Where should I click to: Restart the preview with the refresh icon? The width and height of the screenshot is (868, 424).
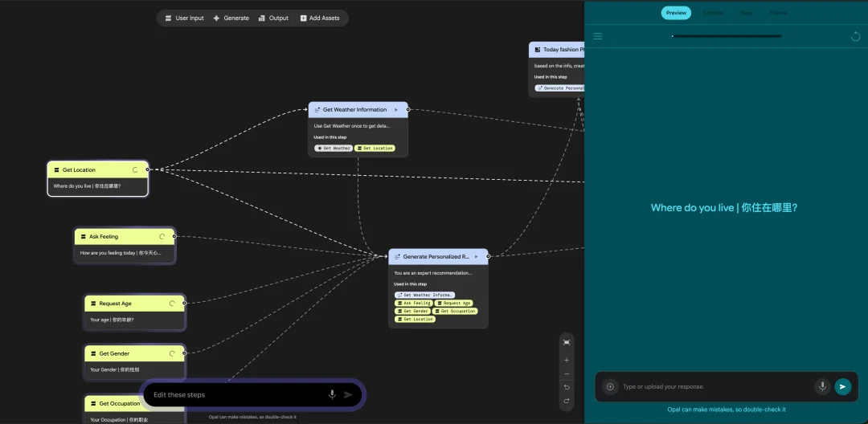tap(855, 36)
